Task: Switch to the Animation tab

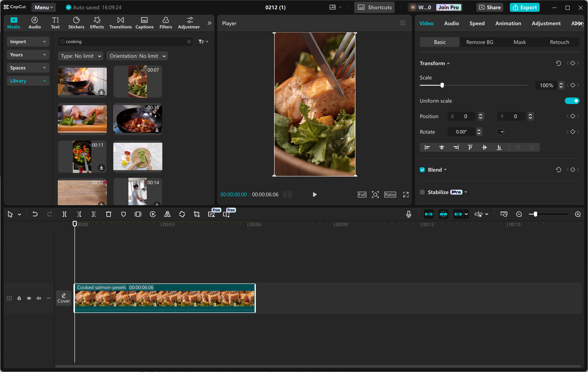Action: coord(508,23)
